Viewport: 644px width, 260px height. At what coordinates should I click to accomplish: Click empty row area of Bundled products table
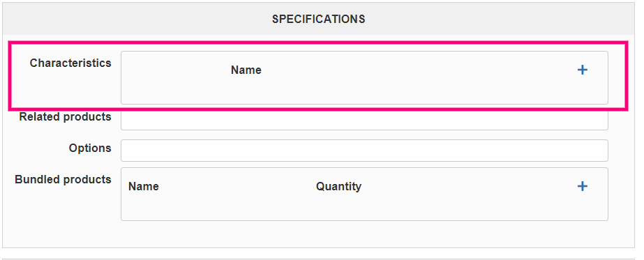[x=364, y=208]
